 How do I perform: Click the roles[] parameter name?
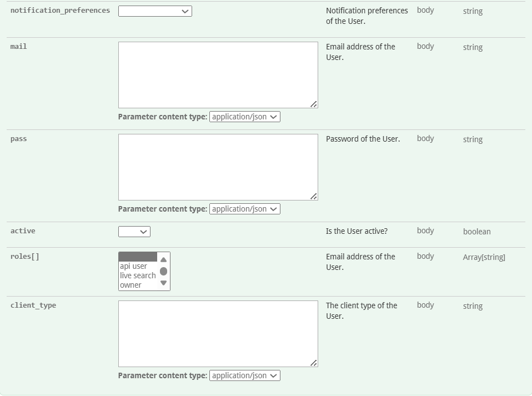click(x=25, y=257)
